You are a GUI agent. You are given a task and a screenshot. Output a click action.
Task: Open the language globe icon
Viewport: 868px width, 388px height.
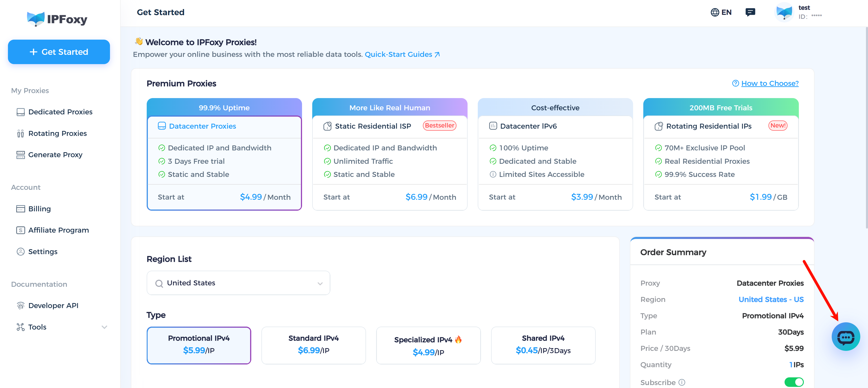tap(715, 12)
